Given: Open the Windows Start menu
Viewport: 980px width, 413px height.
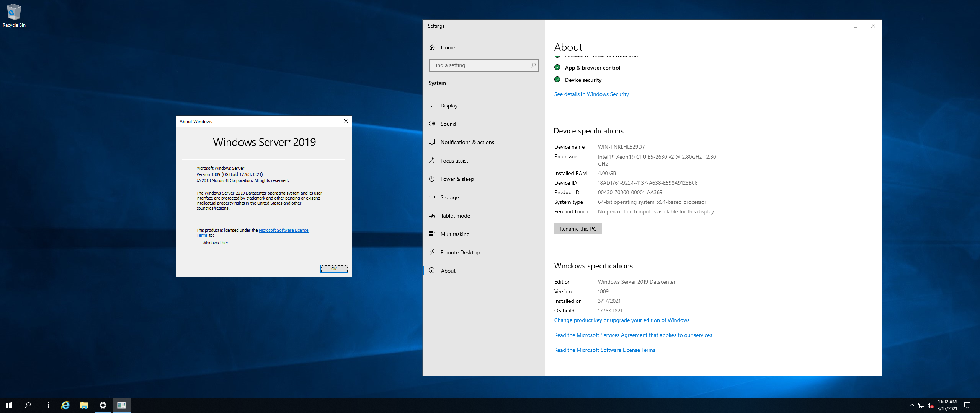Looking at the screenshot, I should 9,405.
